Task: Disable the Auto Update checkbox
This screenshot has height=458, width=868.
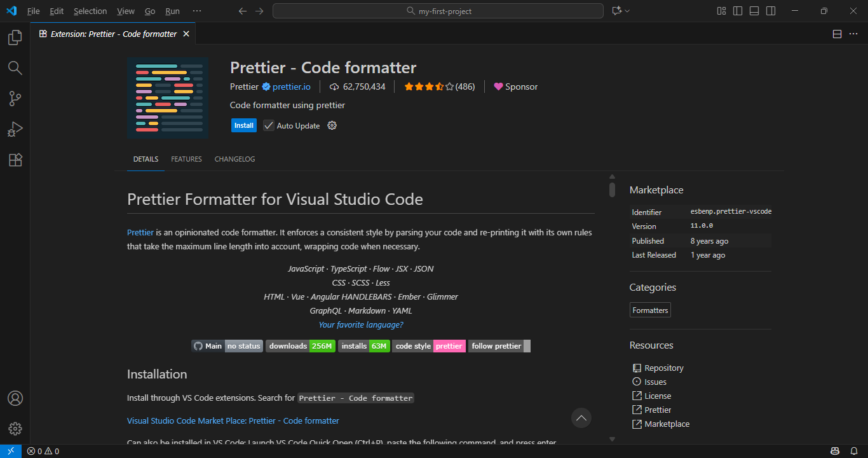Action: tap(268, 125)
